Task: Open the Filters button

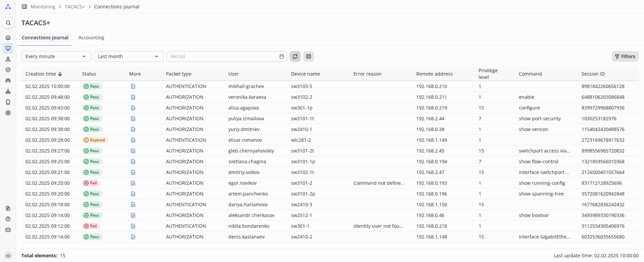Action: point(625,56)
